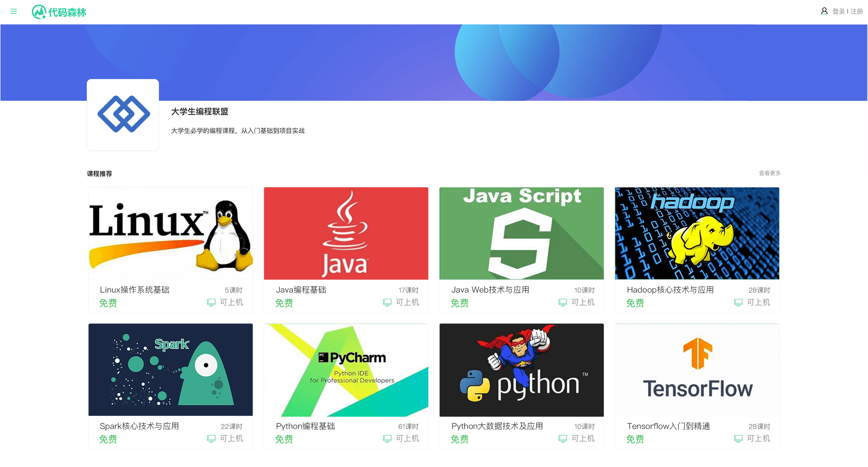Click 免费 label under Spark核心技术与应用
The height and width of the screenshot is (467, 868).
[x=108, y=439]
